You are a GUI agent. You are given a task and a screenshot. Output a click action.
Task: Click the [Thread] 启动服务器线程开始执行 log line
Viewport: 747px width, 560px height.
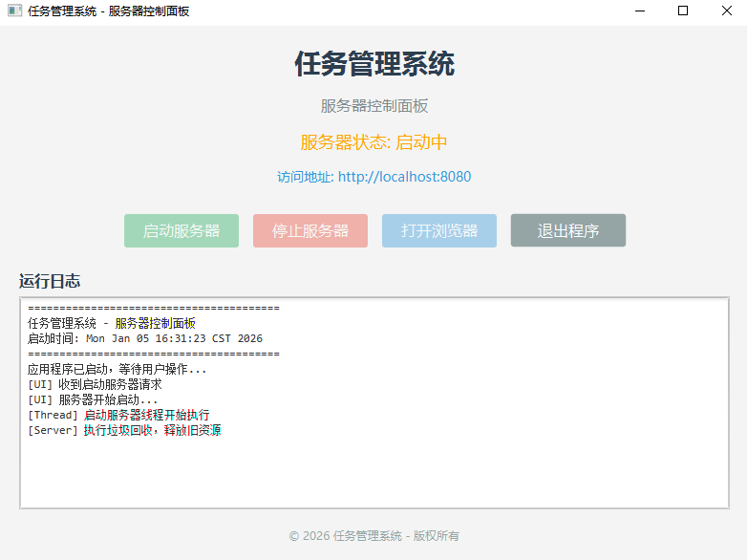click(118, 415)
